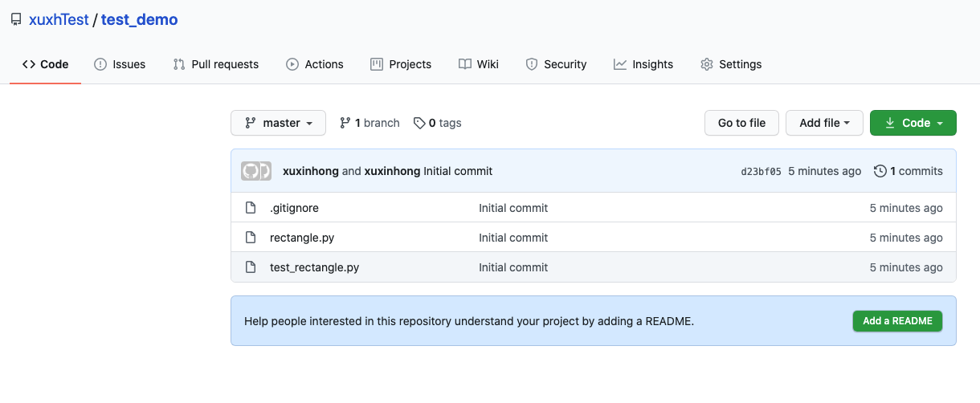Open second xuxinhong author link
Viewport: 980px width, 403px height.
pyautogui.click(x=392, y=171)
